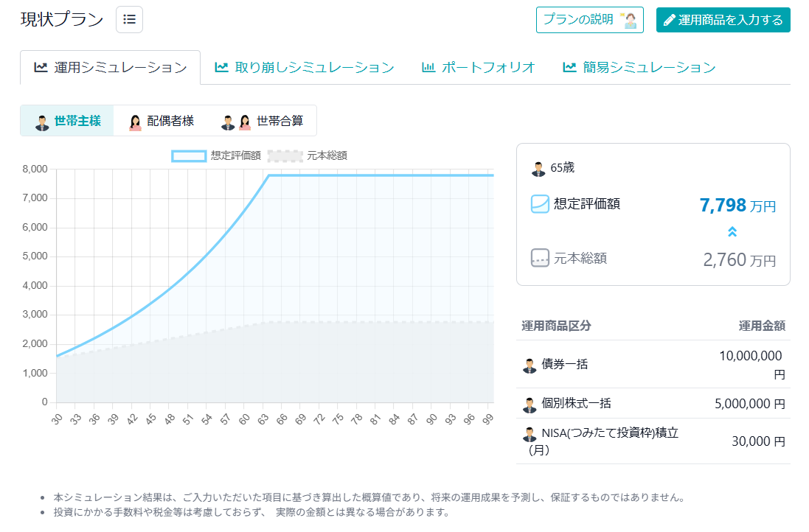Click the プランの説明 button
Image resolution: width=809 pixels, height=532 pixels.
[x=590, y=20]
